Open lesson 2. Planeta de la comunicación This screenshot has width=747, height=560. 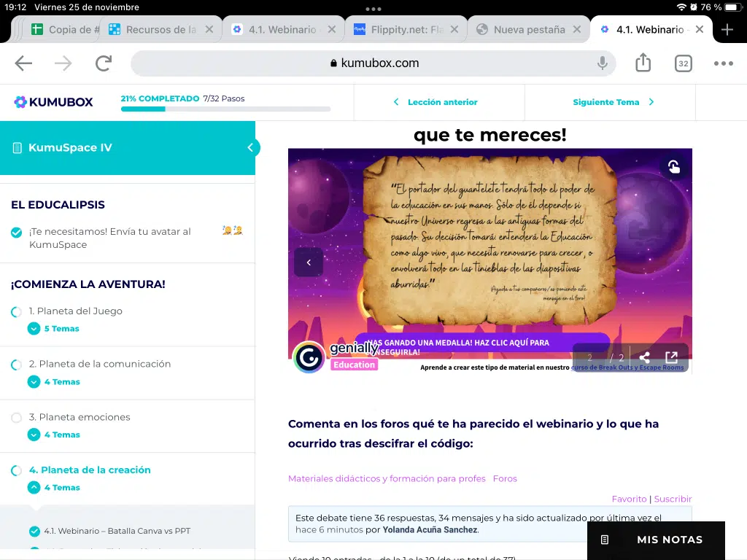point(99,364)
